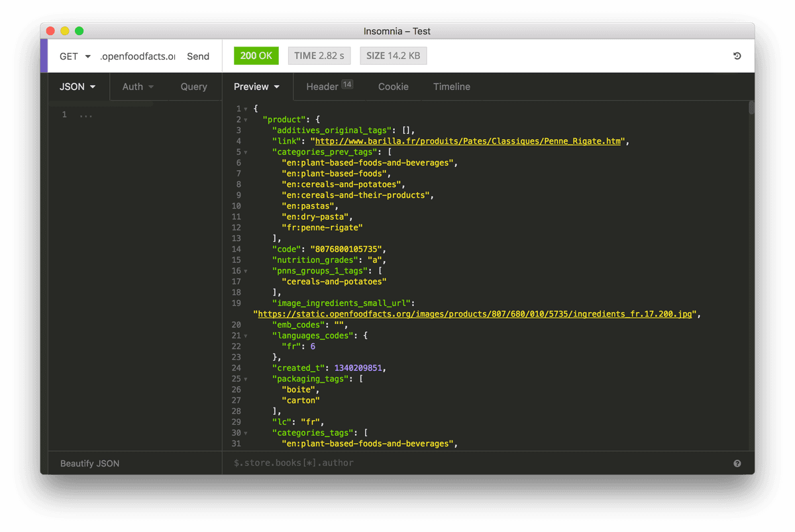This screenshot has height=532, width=795.
Task: Click the "image_ingredients_small_url" key
Action: pyautogui.click(x=341, y=303)
